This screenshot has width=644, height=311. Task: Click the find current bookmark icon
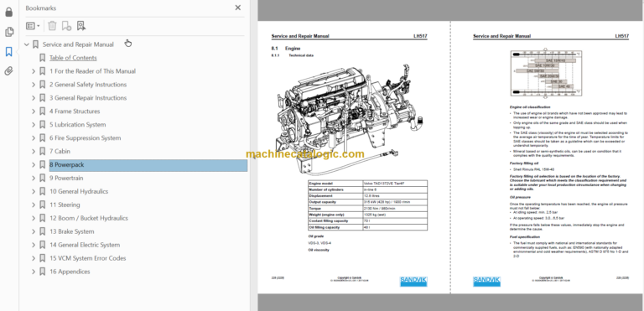click(x=81, y=26)
